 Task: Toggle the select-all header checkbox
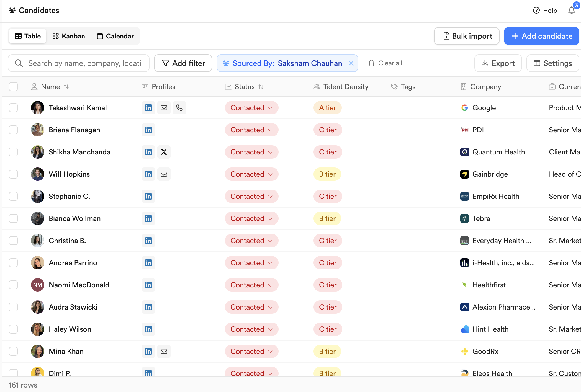13,87
